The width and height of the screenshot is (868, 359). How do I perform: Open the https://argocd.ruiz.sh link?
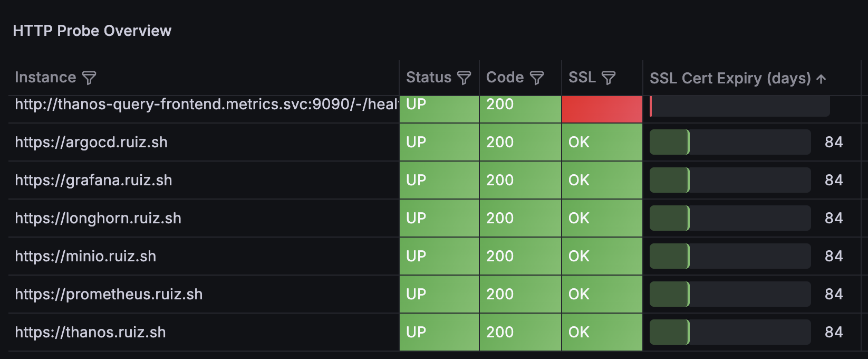pyautogui.click(x=91, y=142)
